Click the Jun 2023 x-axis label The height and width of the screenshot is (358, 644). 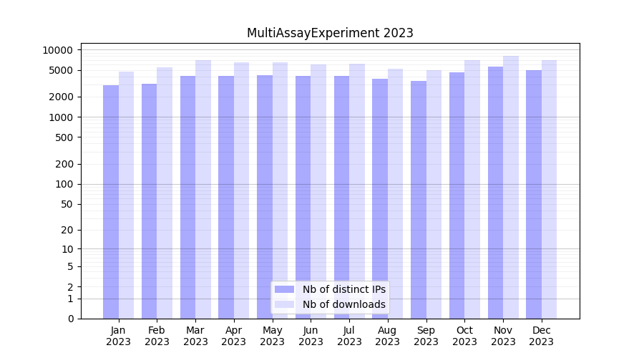[311, 336]
